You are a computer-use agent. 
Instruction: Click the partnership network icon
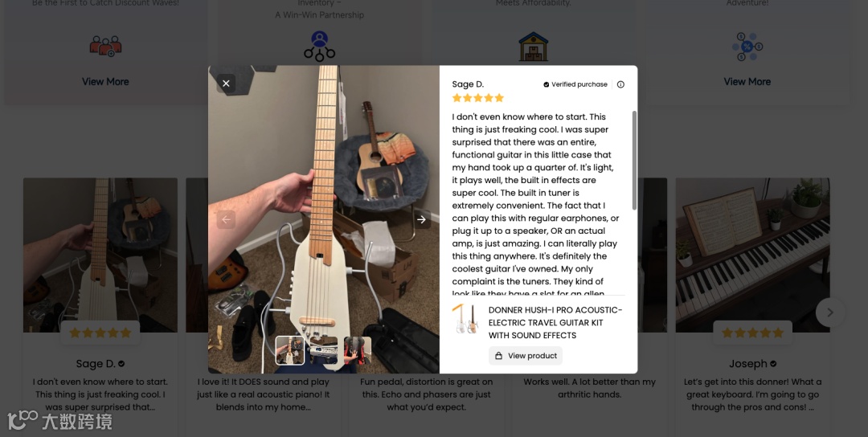319,46
